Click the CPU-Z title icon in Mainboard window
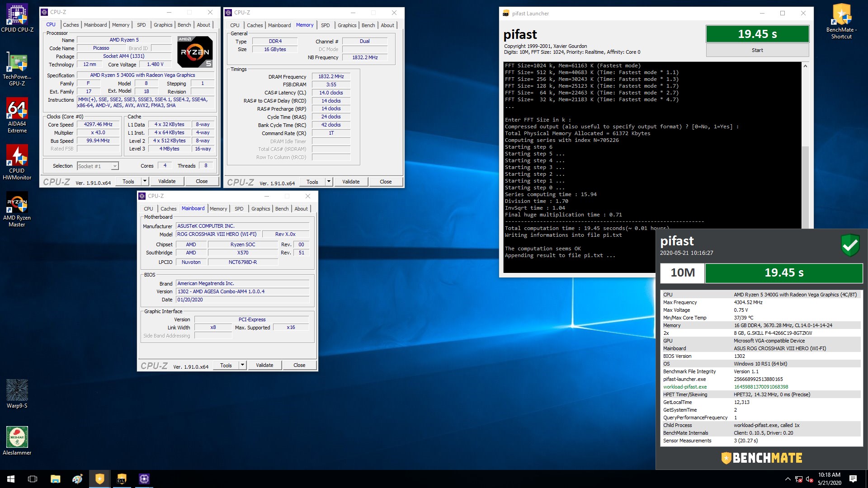Screen dimensions: 868x488 [142, 196]
